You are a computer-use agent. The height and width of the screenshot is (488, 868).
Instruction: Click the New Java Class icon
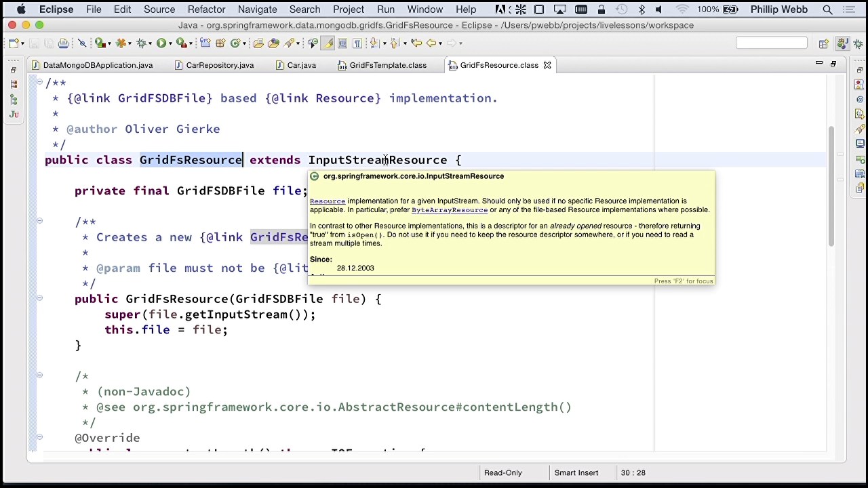pyautogui.click(x=235, y=43)
